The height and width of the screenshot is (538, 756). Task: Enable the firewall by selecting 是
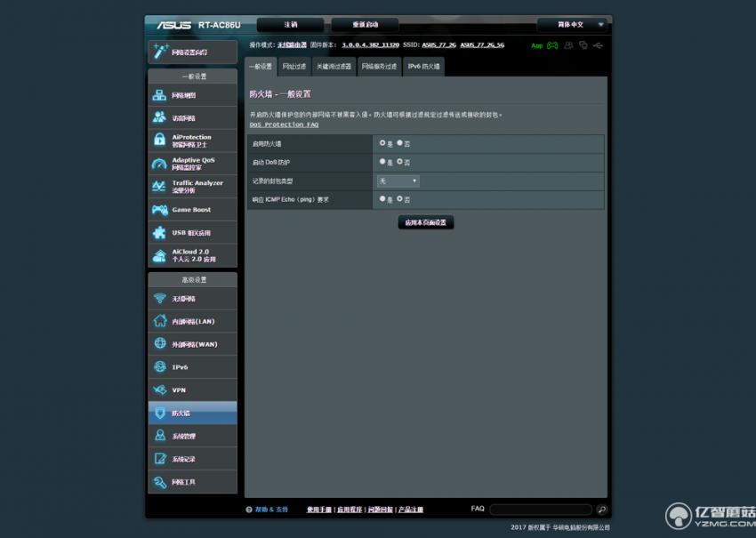382,143
